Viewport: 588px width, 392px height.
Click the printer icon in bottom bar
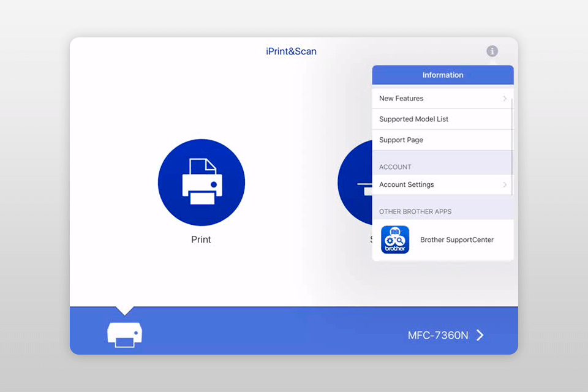[x=124, y=334]
